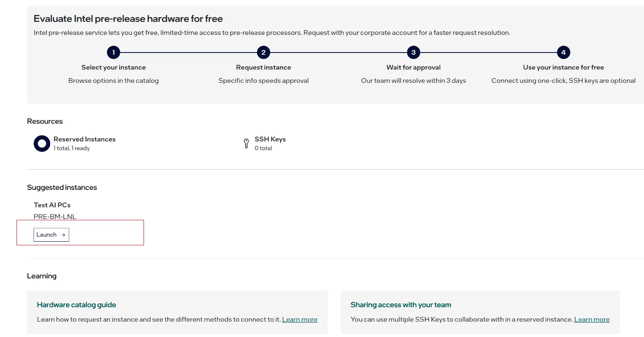Viewport: 644px width, 337px height.
Task: Select step 4 circle icon
Action: (564, 53)
